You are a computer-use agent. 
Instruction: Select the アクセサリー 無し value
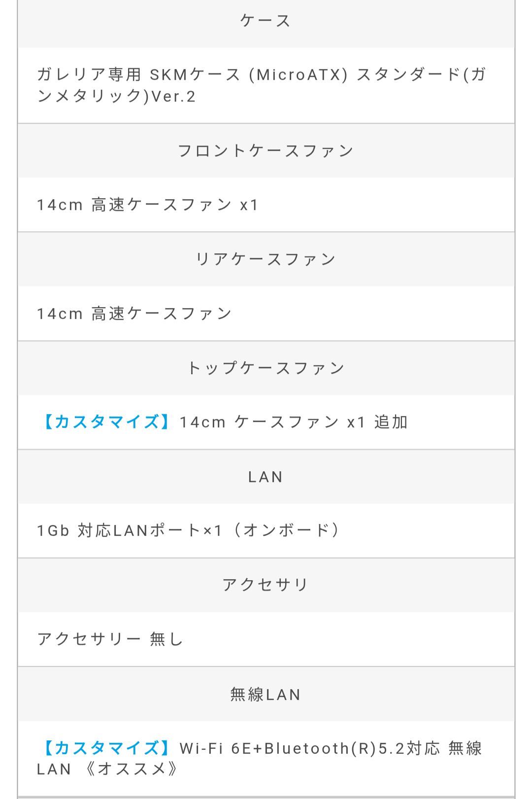[x=110, y=639]
